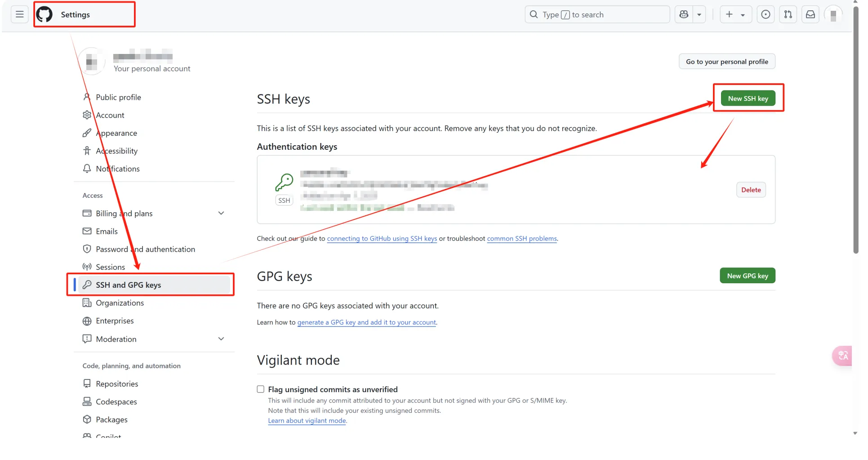868x460 pixels.
Task: Open the create new dropdown arrow
Action: (743, 14)
